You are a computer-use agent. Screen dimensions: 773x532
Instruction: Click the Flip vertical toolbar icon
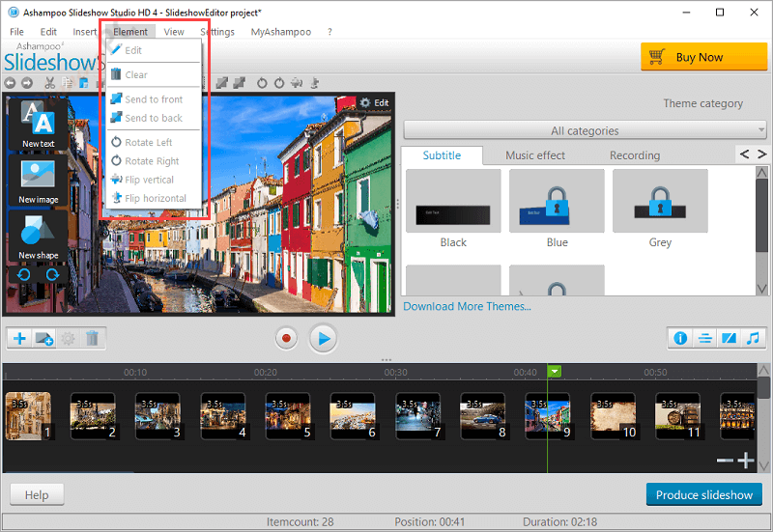[297, 83]
